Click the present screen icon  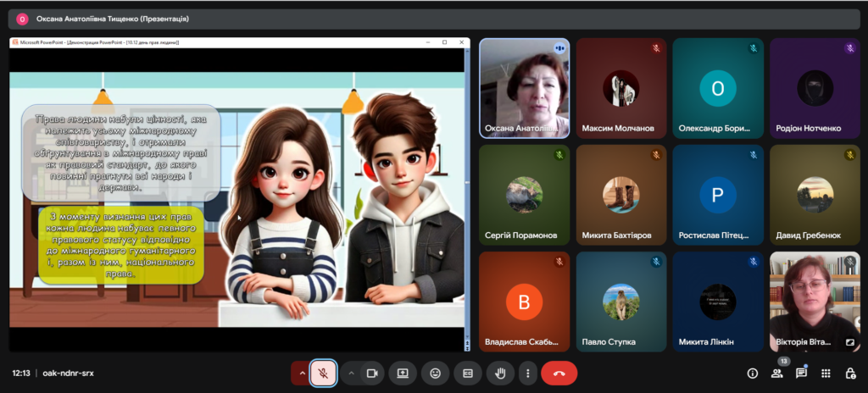(403, 373)
